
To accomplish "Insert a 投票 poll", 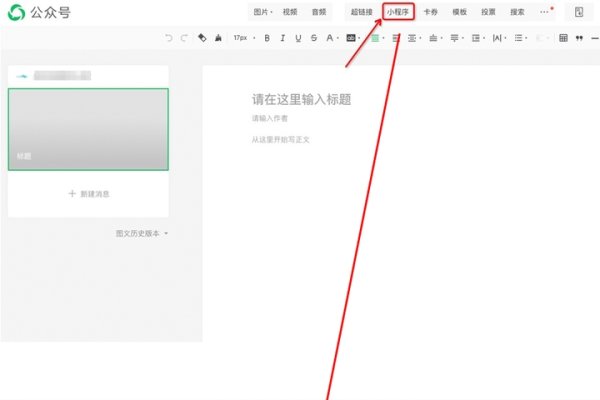I will click(x=488, y=12).
